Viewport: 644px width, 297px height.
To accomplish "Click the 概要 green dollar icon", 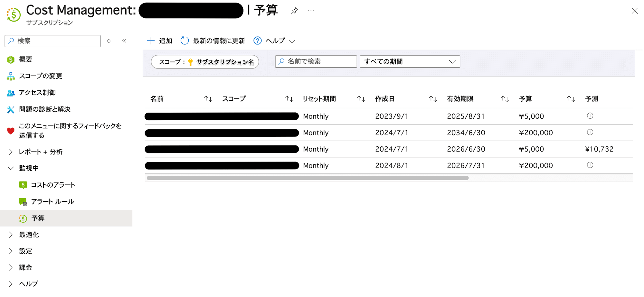I will [11, 60].
